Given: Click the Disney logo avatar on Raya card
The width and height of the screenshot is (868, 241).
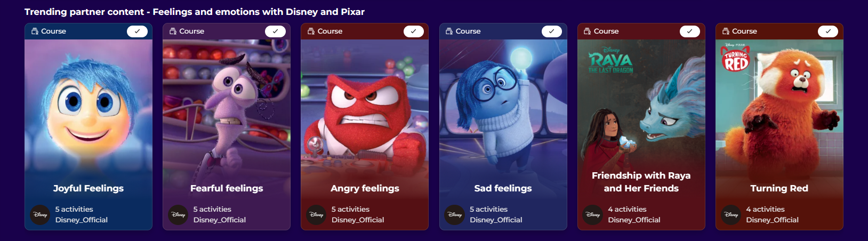Looking at the screenshot, I should (x=593, y=215).
